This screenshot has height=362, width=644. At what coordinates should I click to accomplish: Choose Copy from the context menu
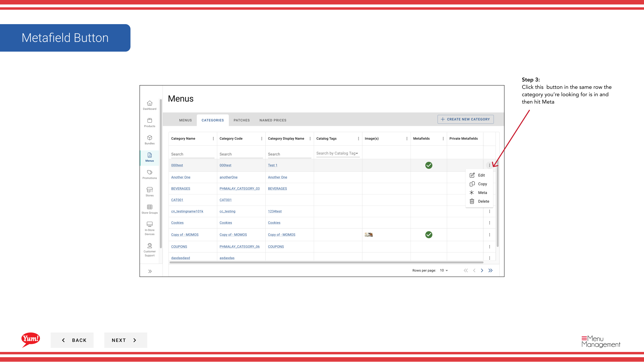tap(479, 184)
